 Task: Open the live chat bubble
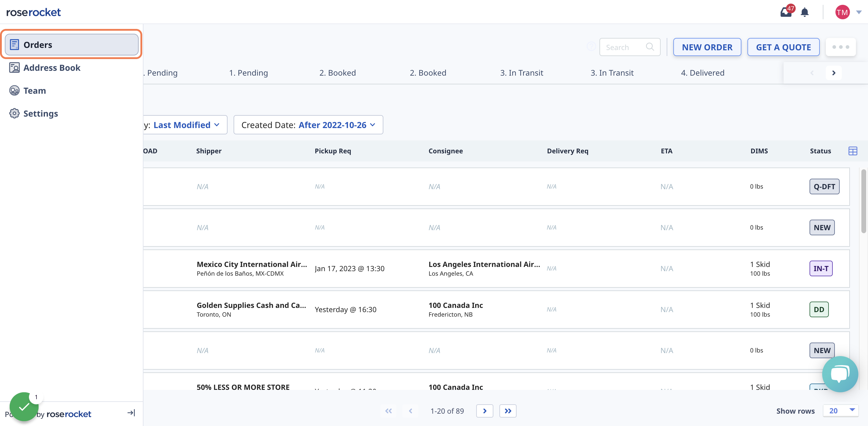840,374
